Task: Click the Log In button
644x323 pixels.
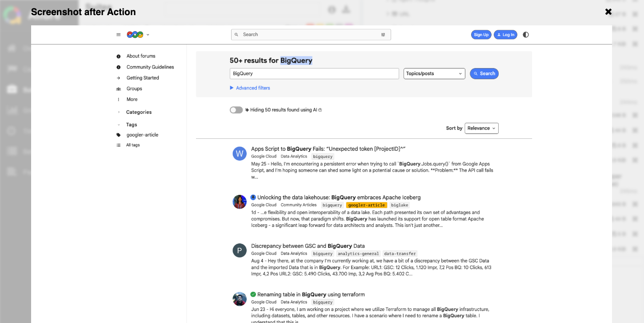Action: (505, 35)
